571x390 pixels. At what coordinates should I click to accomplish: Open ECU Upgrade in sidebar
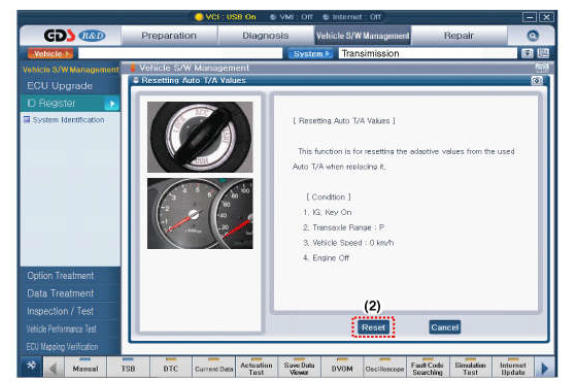click(60, 86)
